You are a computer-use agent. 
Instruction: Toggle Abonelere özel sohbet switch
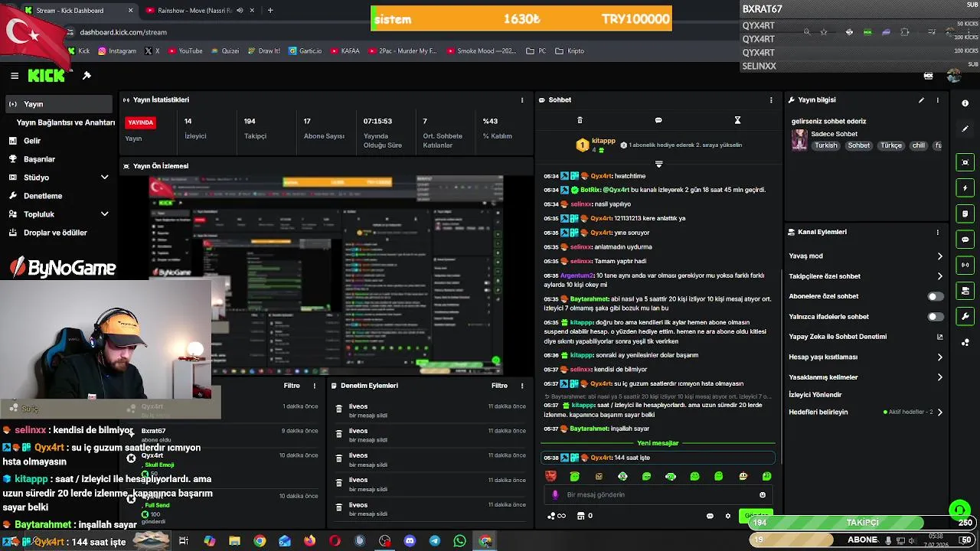point(935,296)
